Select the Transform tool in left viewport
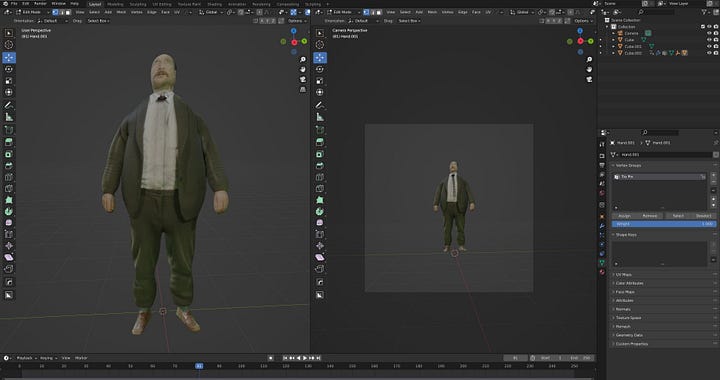 (x=9, y=92)
